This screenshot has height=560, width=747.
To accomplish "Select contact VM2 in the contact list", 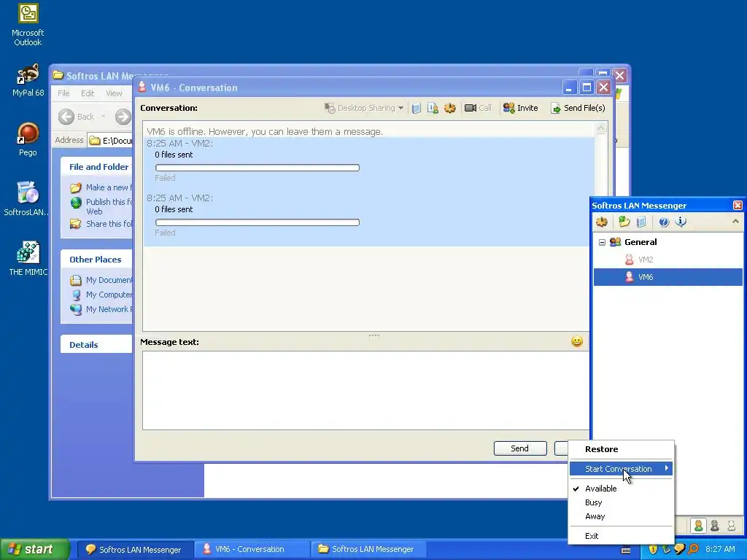I will point(646,260).
